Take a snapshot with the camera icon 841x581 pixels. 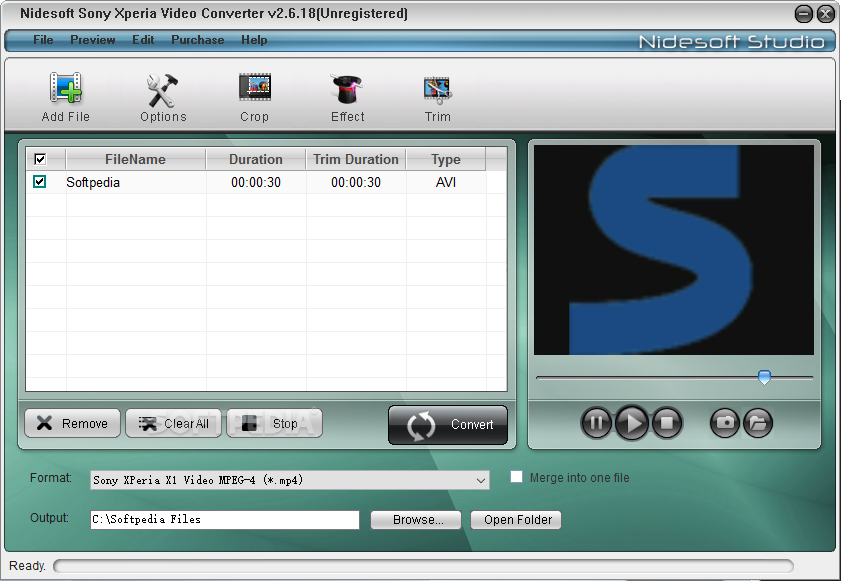[x=725, y=423]
